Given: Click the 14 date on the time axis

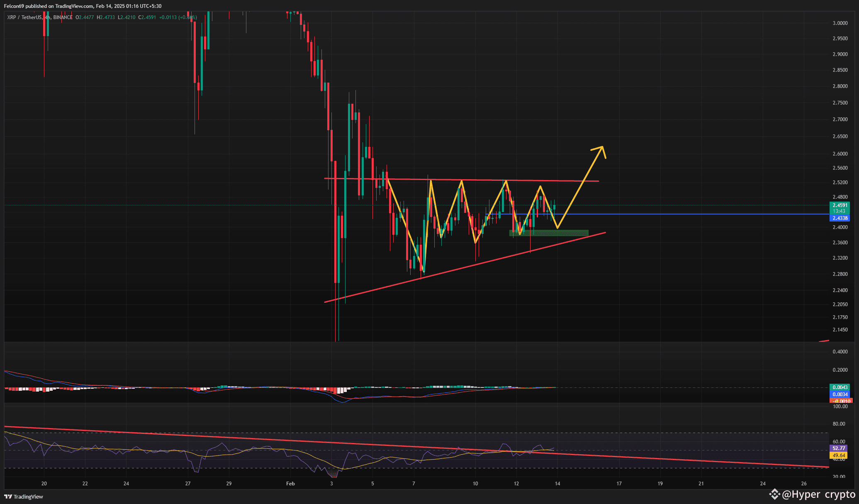Looking at the screenshot, I should point(557,484).
